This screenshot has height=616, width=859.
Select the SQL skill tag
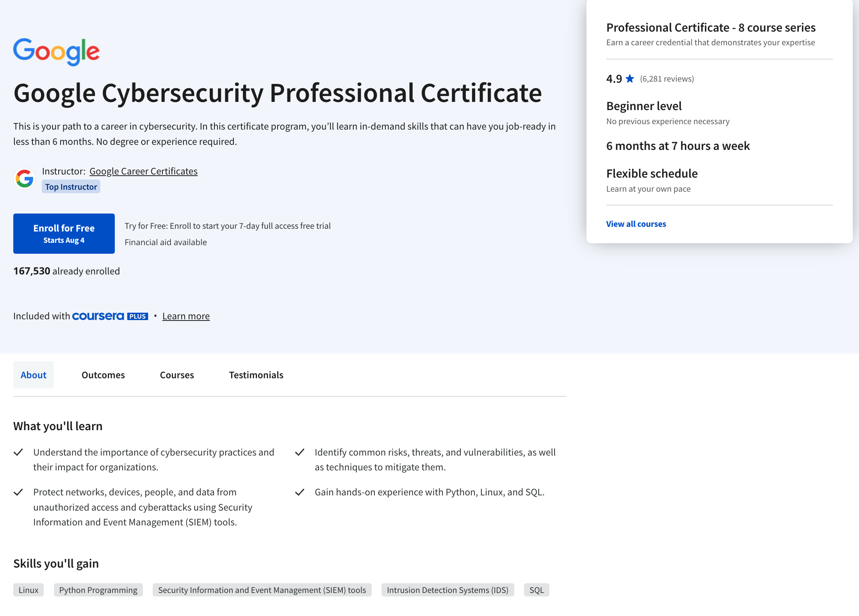(x=536, y=590)
